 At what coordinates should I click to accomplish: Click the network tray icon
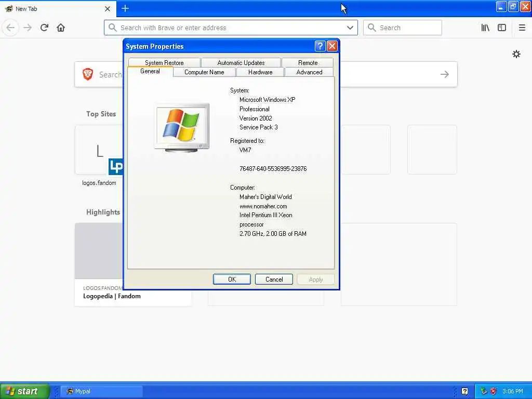point(484,391)
